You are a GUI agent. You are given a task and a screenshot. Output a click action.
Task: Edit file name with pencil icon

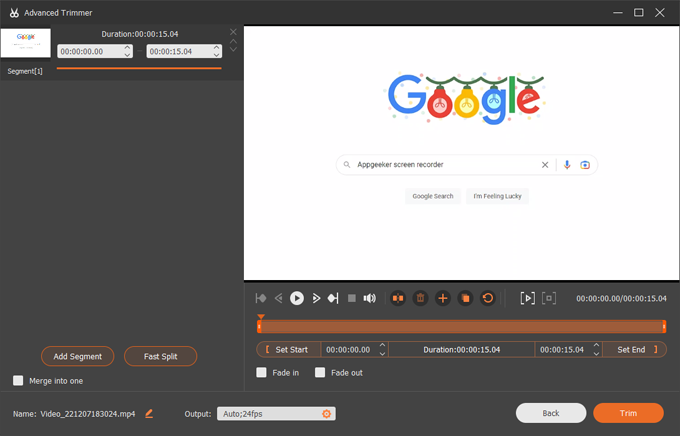coord(149,413)
